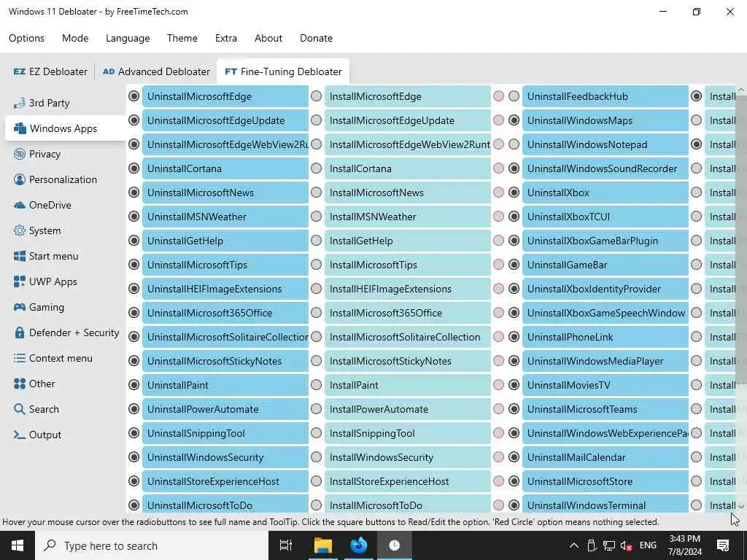Viewport: 747px width, 560px height.
Task: Open the Extra menu
Action: click(226, 38)
